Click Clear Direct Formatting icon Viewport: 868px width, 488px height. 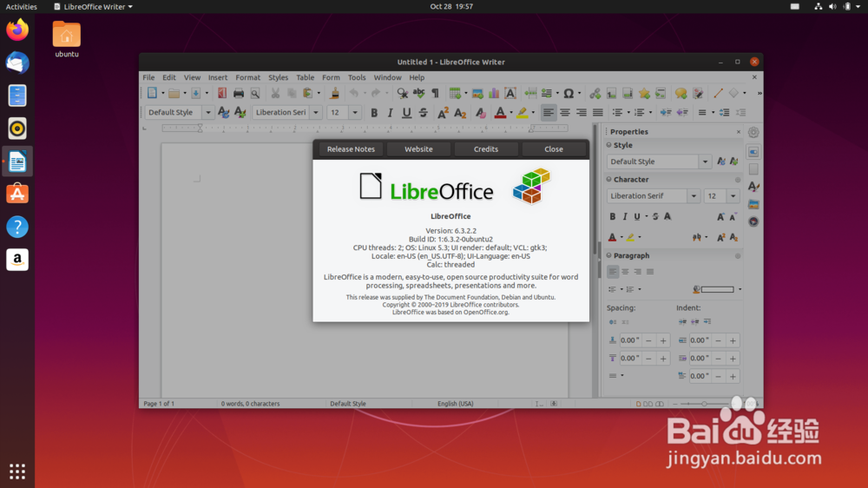coord(481,112)
